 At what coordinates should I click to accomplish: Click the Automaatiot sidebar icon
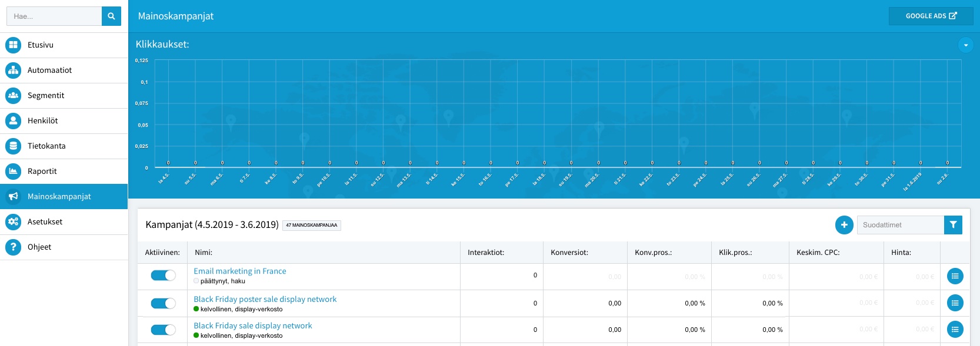pyautogui.click(x=13, y=70)
